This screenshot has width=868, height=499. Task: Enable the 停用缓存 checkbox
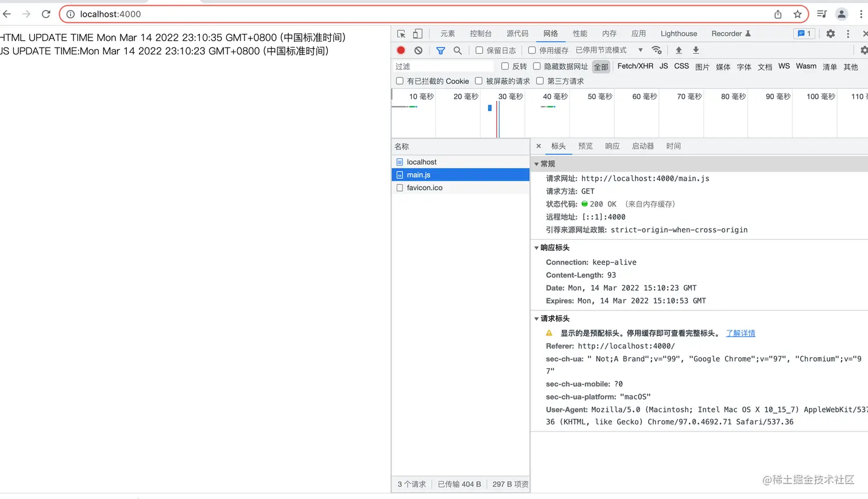click(x=532, y=50)
